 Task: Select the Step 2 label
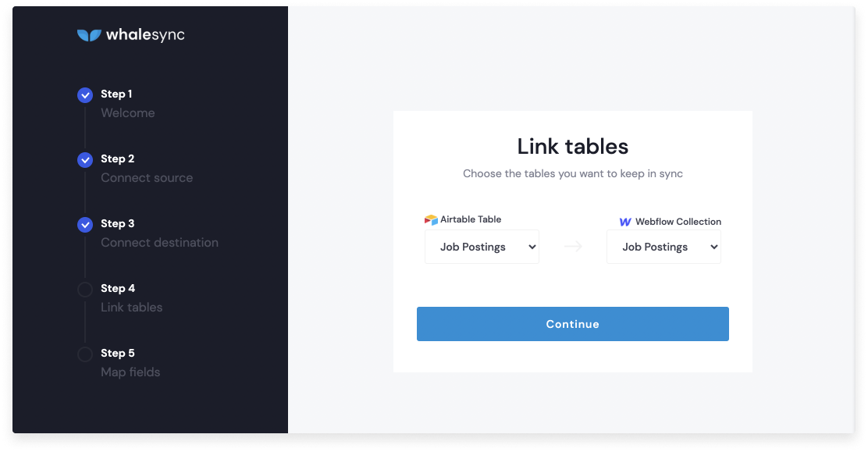point(117,159)
